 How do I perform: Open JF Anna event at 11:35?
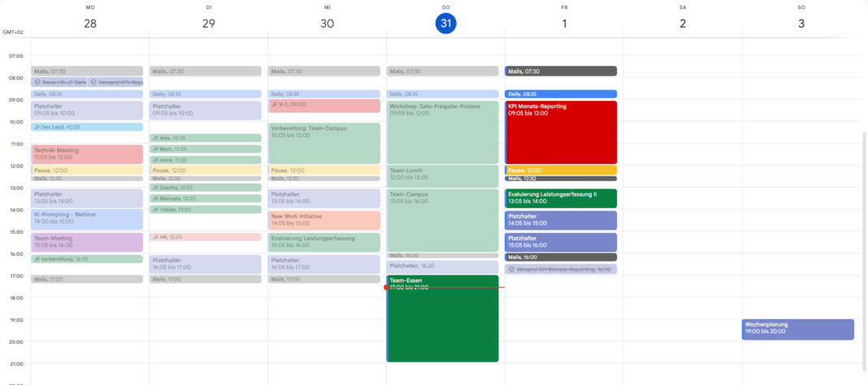pyautogui.click(x=206, y=160)
